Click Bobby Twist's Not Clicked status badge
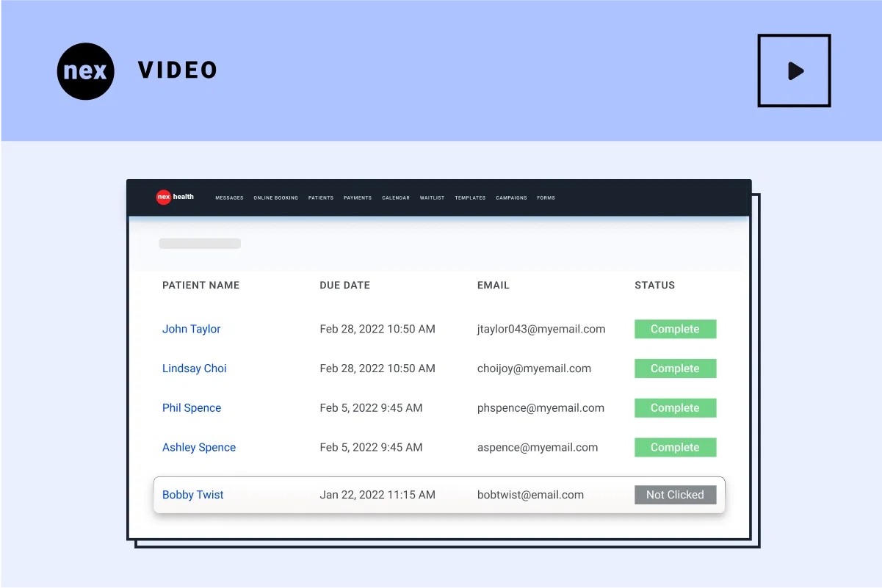 675,495
